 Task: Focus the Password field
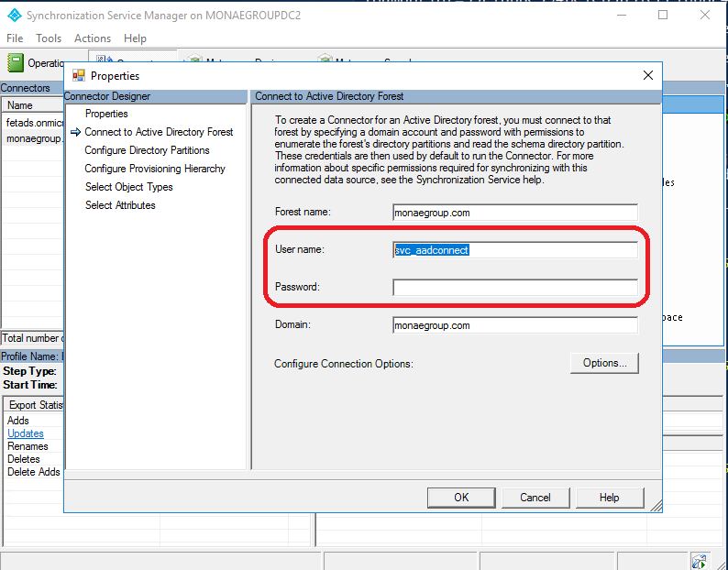click(514, 288)
